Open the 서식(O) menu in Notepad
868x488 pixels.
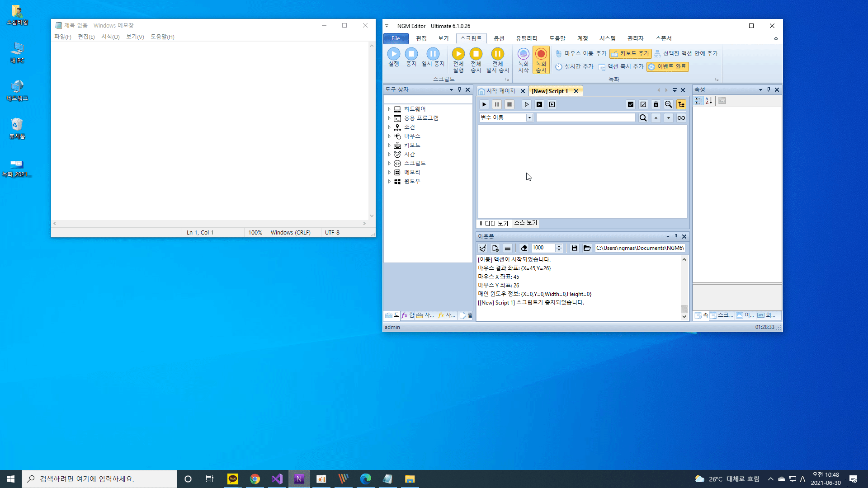pos(110,37)
